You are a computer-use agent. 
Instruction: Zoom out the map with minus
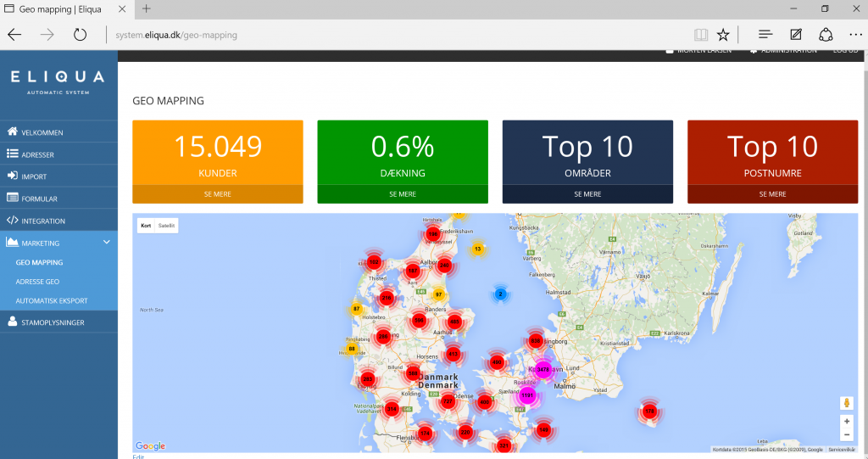coord(847,434)
